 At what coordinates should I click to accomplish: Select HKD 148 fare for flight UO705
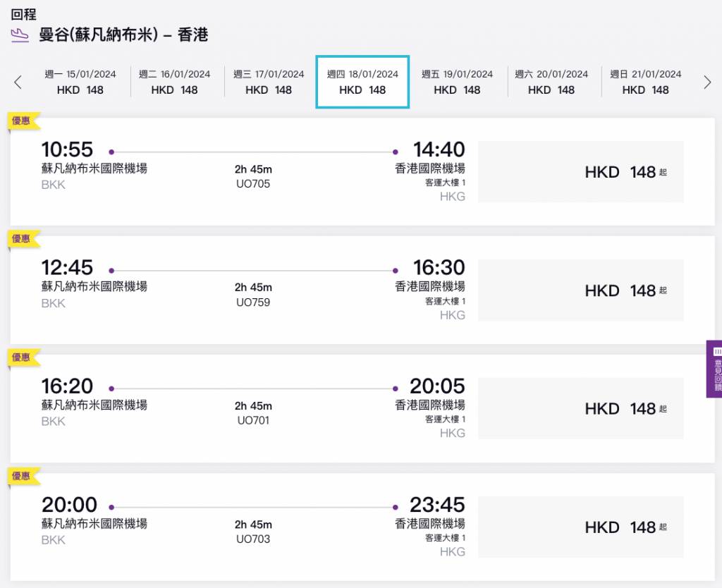coord(580,172)
